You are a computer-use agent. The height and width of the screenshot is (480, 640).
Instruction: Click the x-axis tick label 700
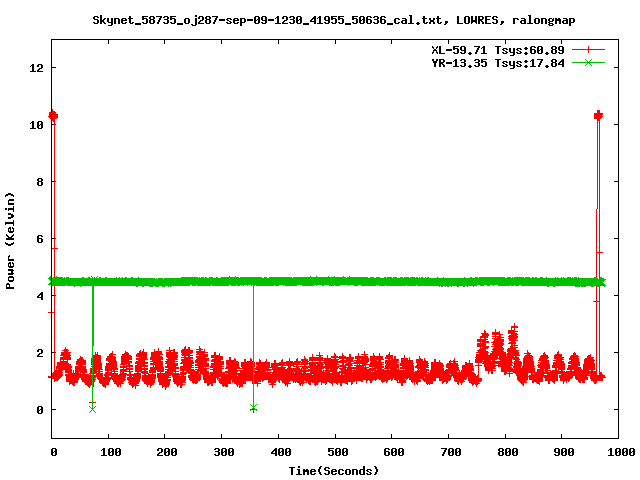pyautogui.click(x=451, y=452)
